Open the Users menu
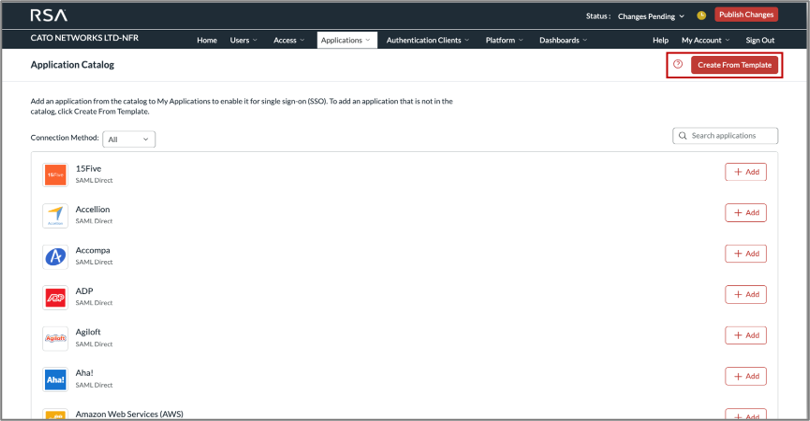This screenshot has height=421, width=810. (x=243, y=40)
